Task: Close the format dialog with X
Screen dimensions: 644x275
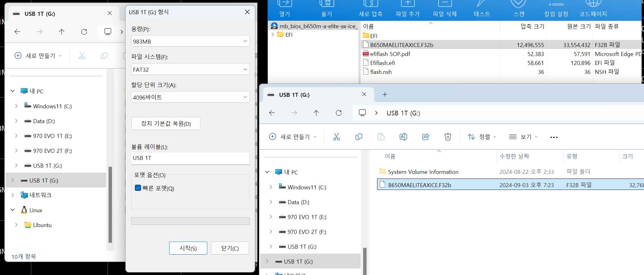Action: [x=247, y=12]
